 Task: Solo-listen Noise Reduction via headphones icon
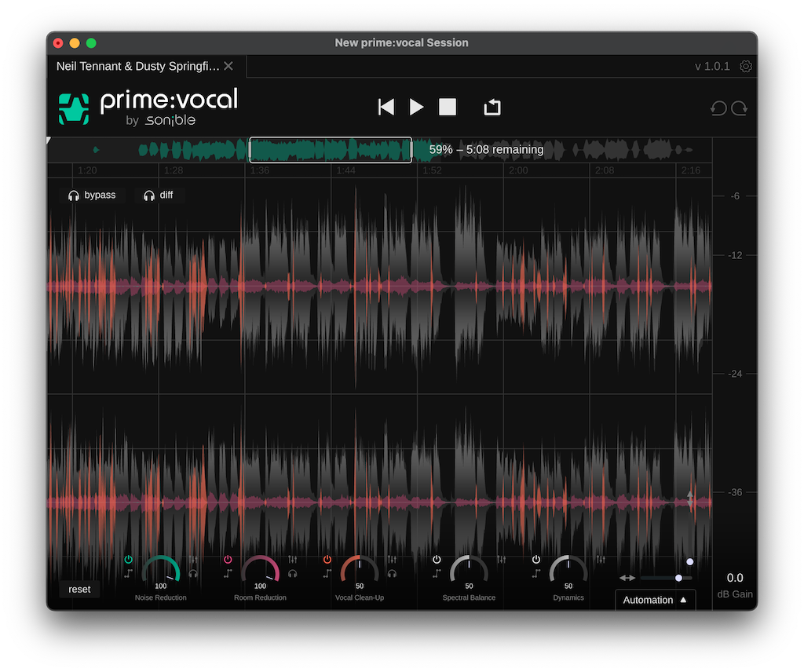pyautogui.click(x=193, y=574)
